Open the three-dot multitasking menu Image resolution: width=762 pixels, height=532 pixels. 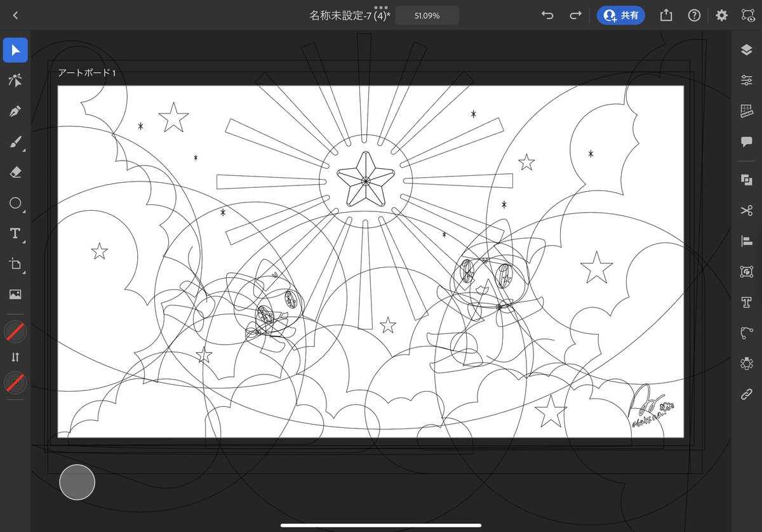[381, 6]
